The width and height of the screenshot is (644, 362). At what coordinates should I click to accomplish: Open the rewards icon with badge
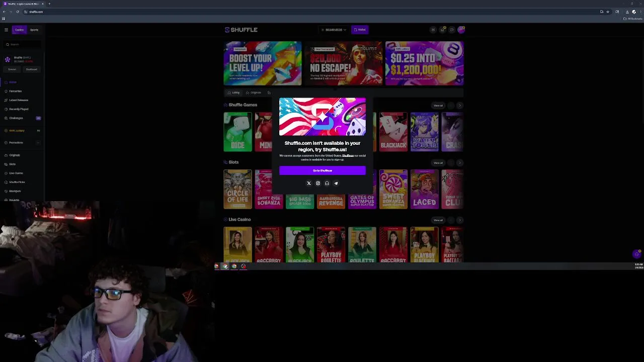click(442, 30)
